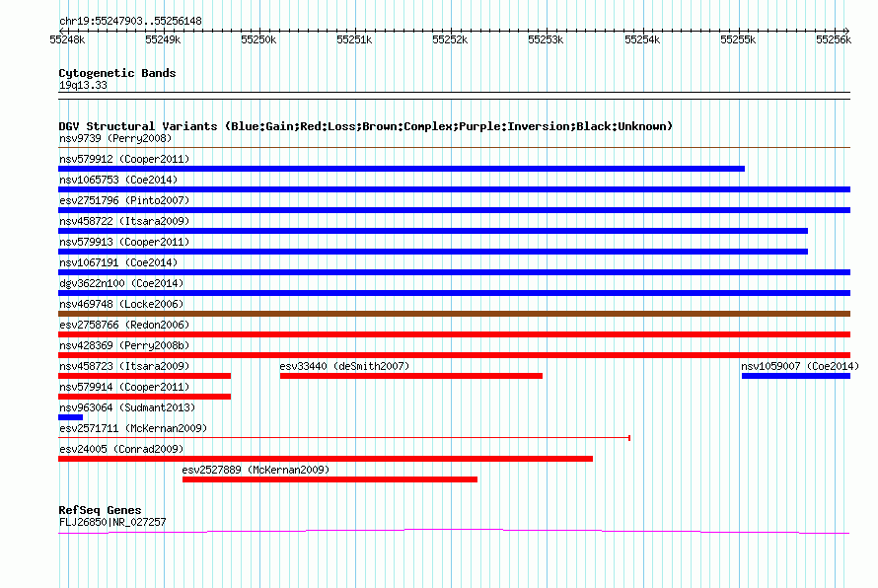The image size is (878, 588).
Task: Open the nsv579913 (Cooper2011) variant label
Action: coord(124,242)
